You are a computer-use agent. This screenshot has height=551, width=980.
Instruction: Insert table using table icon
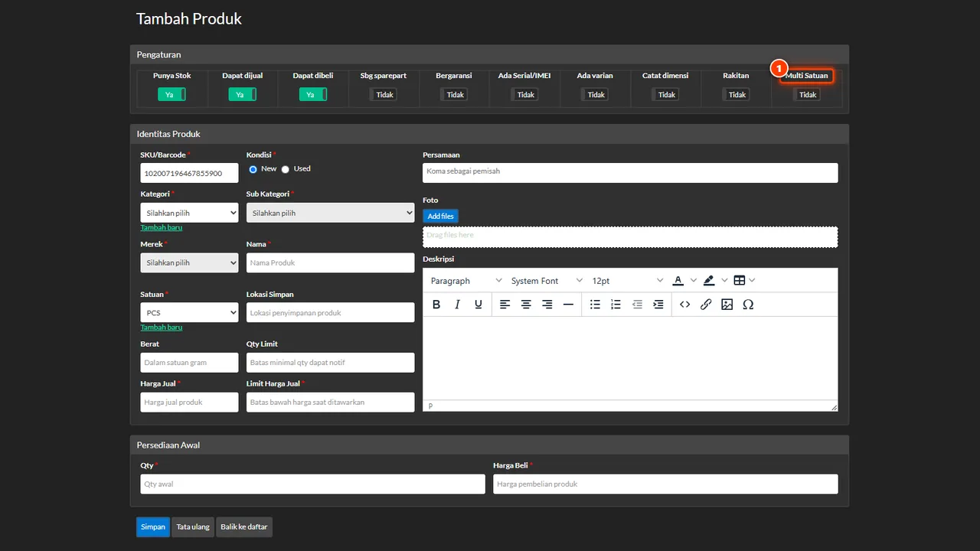click(740, 281)
